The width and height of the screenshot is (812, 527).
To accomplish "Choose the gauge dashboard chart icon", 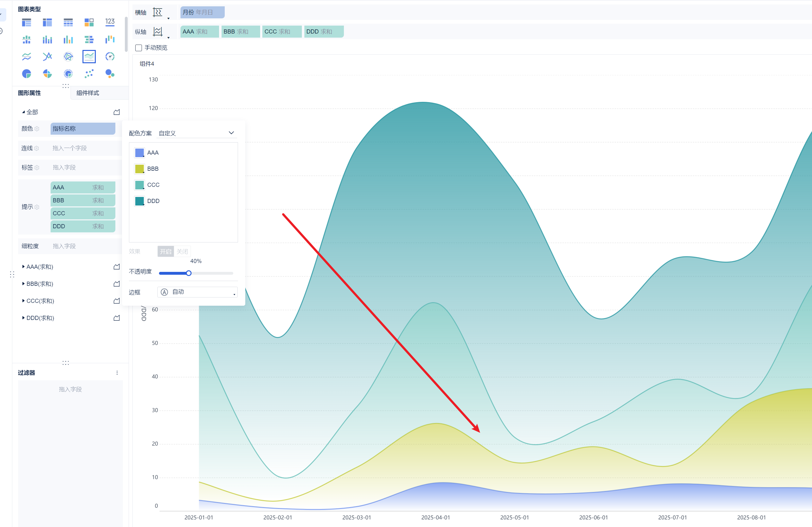I will click(x=110, y=56).
